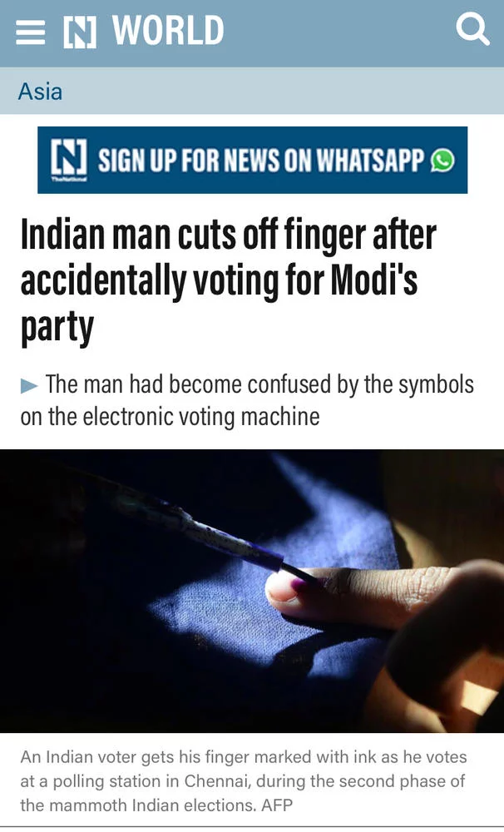This screenshot has height=832, width=504.
Task: Click the blue triangle before the subheading
Action: 29,386
